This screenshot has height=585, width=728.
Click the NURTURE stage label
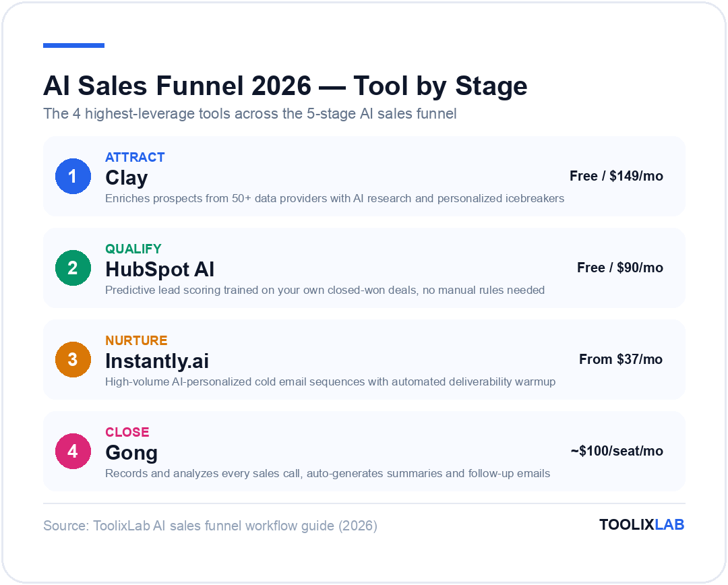pos(136,340)
